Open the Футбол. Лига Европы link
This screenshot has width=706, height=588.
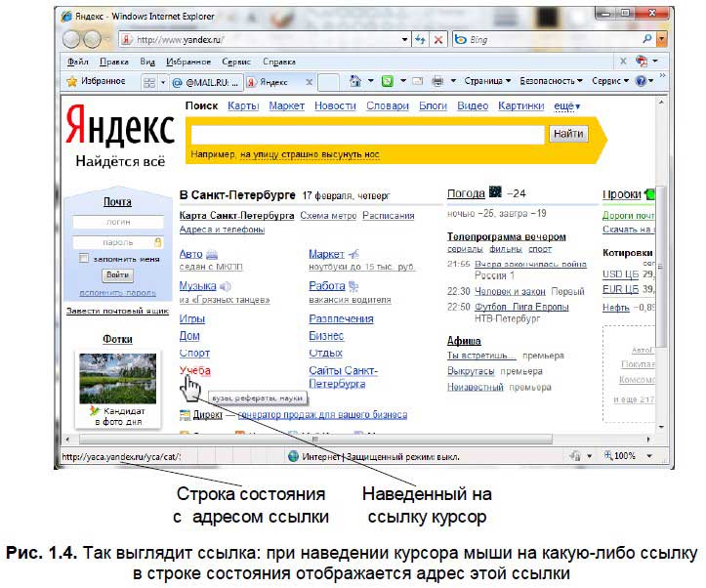coord(521,307)
